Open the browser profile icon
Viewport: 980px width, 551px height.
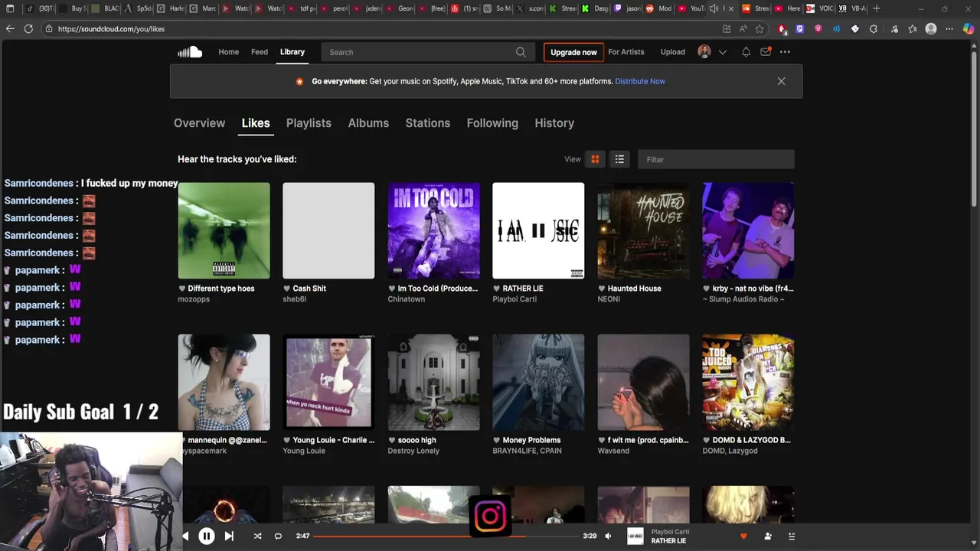(x=931, y=28)
